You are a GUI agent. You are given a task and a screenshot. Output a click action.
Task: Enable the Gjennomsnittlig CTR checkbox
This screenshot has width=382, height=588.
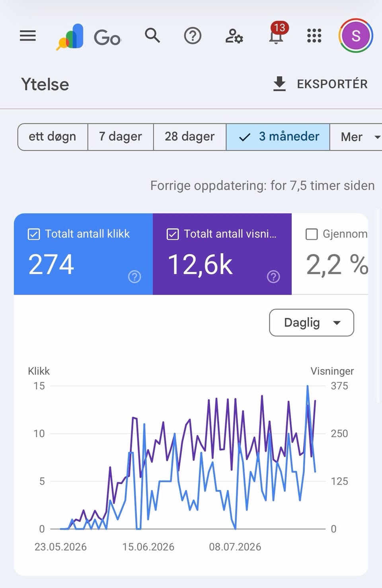click(x=312, y=234)
